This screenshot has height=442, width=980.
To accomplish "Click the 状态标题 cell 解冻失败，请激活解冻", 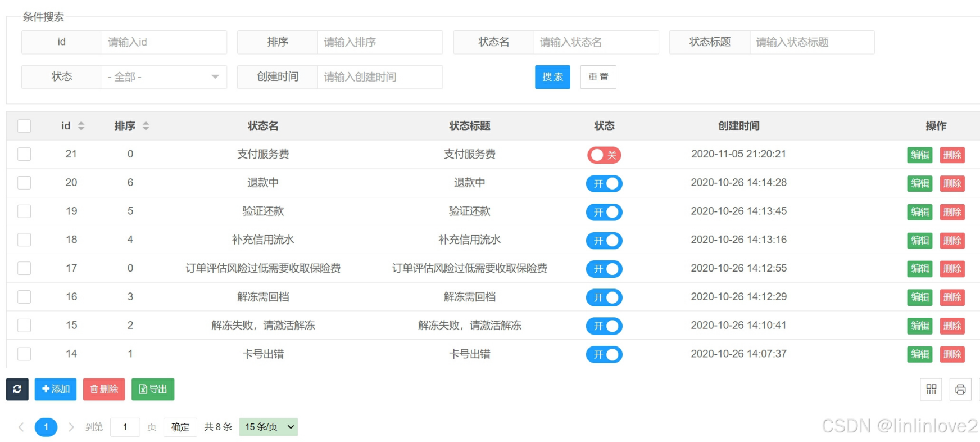I will (x=470, y=326).
